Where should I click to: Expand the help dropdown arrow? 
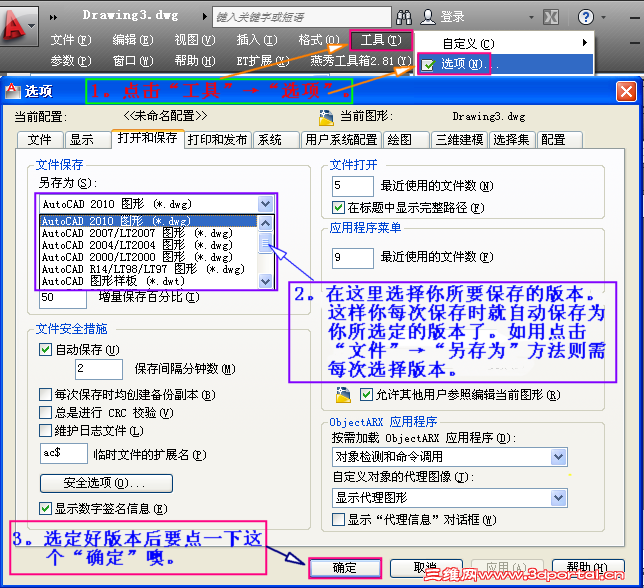click(603, 17)
